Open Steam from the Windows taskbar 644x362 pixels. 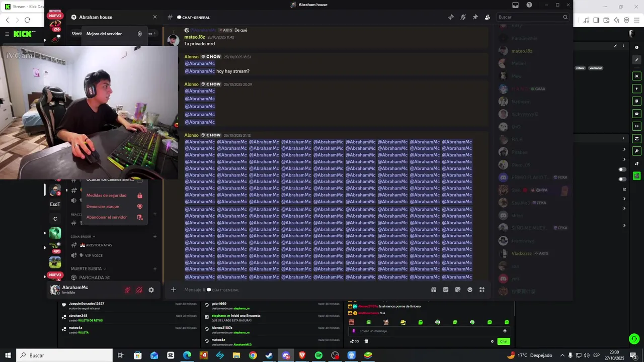tap(269, 355)
